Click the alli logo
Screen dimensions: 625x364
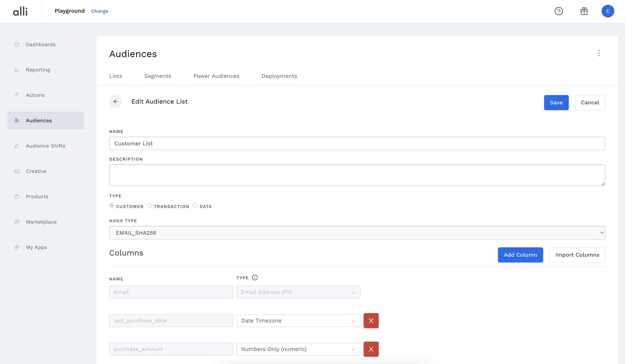coord(20,11)
